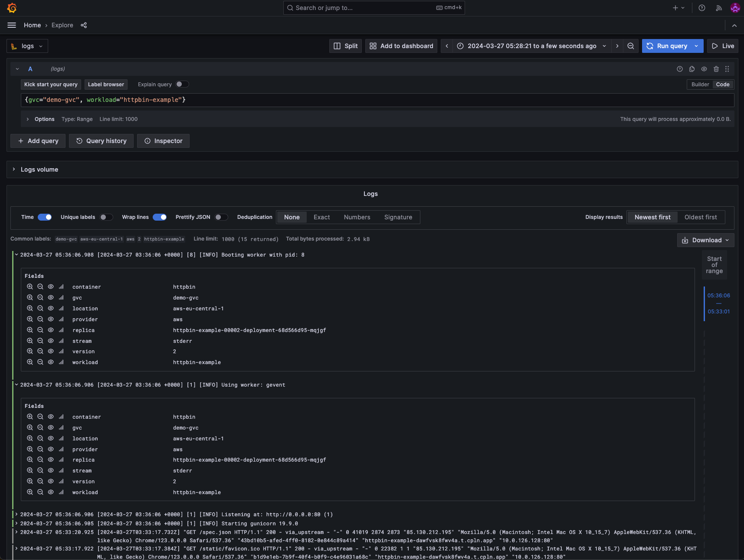Enable the Prettify JSON toggle
The width and height of the screenshot is (744, 560).
222,217
